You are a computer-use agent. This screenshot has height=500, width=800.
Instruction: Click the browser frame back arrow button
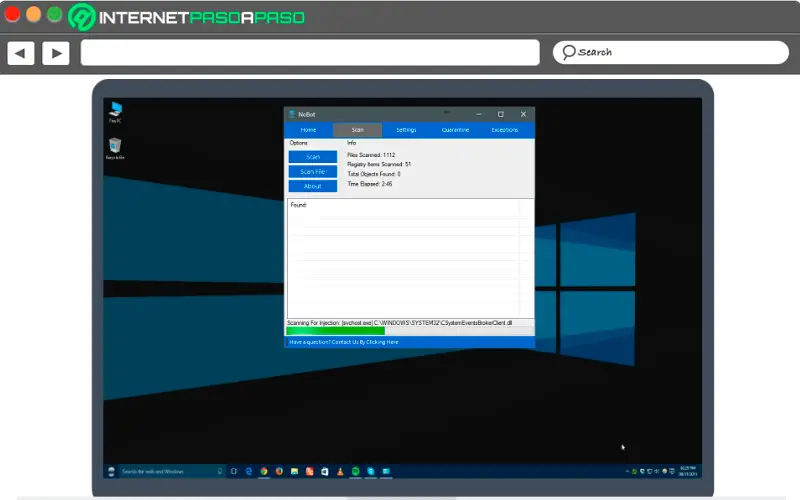coord(21,53)
